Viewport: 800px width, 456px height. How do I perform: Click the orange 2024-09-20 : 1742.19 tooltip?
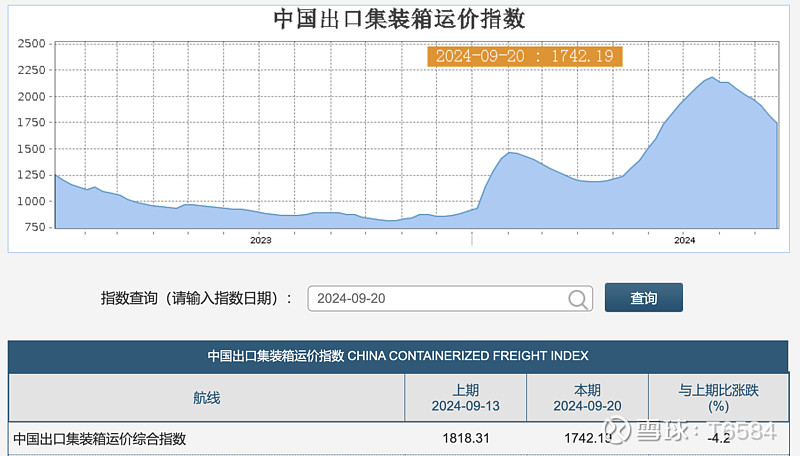(524, 56)
